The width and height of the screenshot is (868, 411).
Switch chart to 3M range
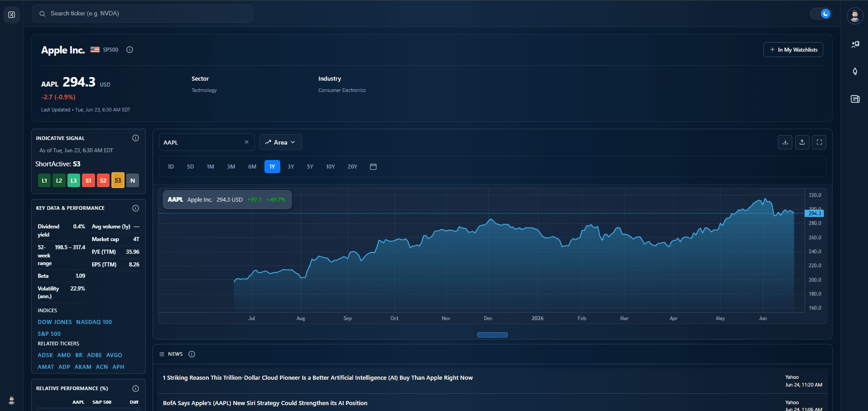[231, 167]
